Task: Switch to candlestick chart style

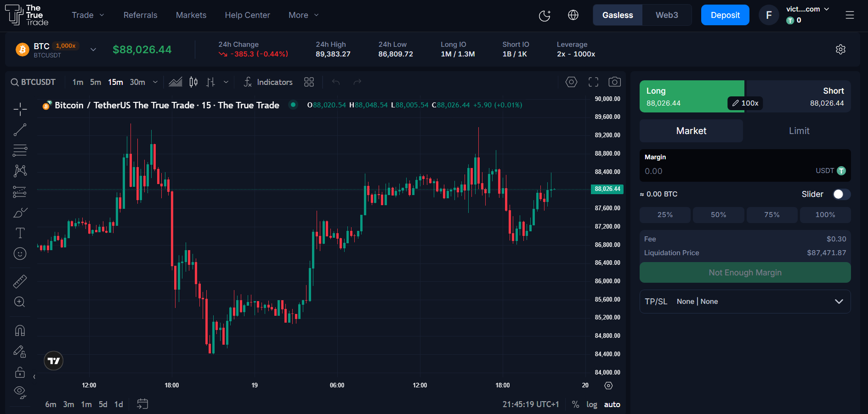Action: (x=193, y=82)
